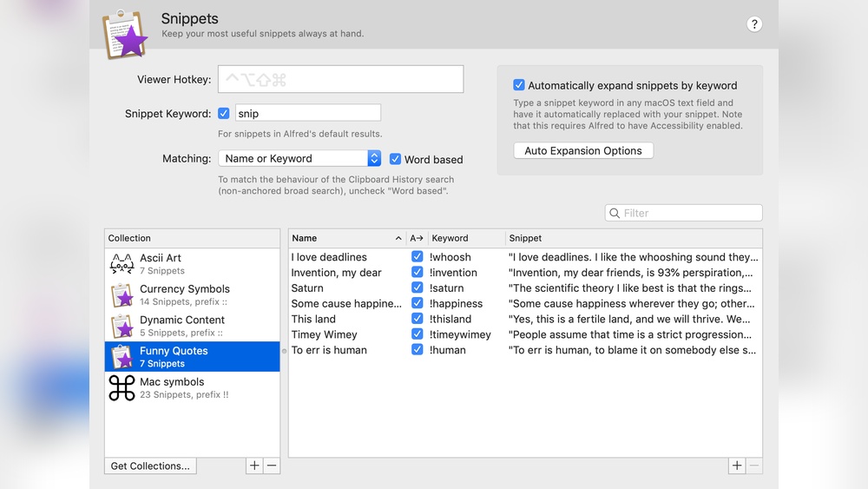Click the A→ auto-expand column header
868x489 pixels.
tap(417, 238)
